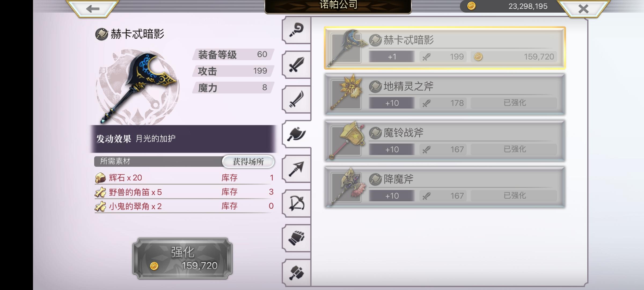Select 降魔斧 axe entry
The height and width of the screenshot is (290, 644).
[x=445, y=187]
